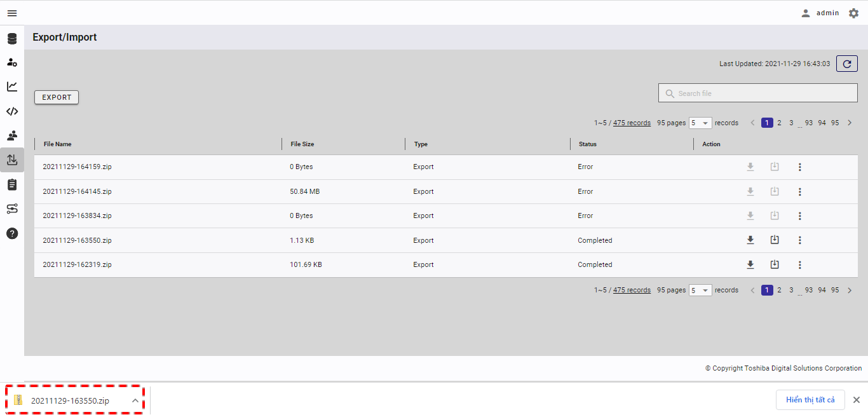Image resolution: width=868 pixels, height=417 pixels.
Task: Open the hamburger navigation menu
Action: click(x=12, y=13)
